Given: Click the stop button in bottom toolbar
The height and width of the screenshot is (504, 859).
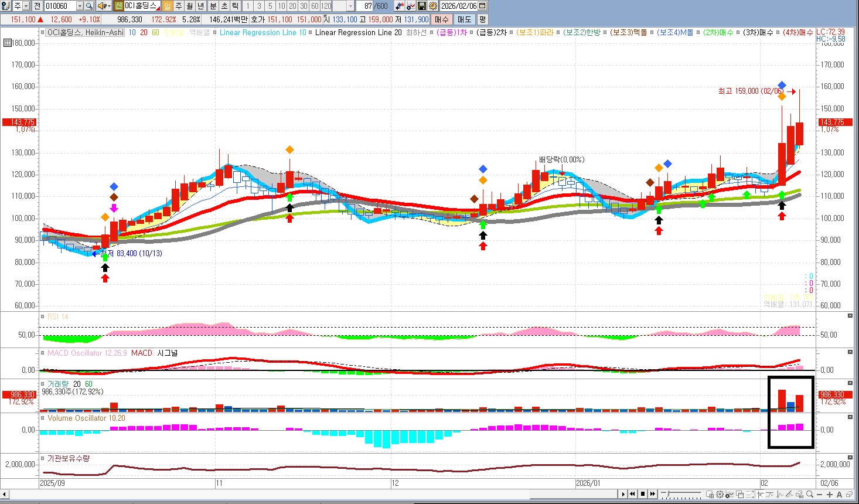Looking at the screenshot, I should [x=643, y=494].
